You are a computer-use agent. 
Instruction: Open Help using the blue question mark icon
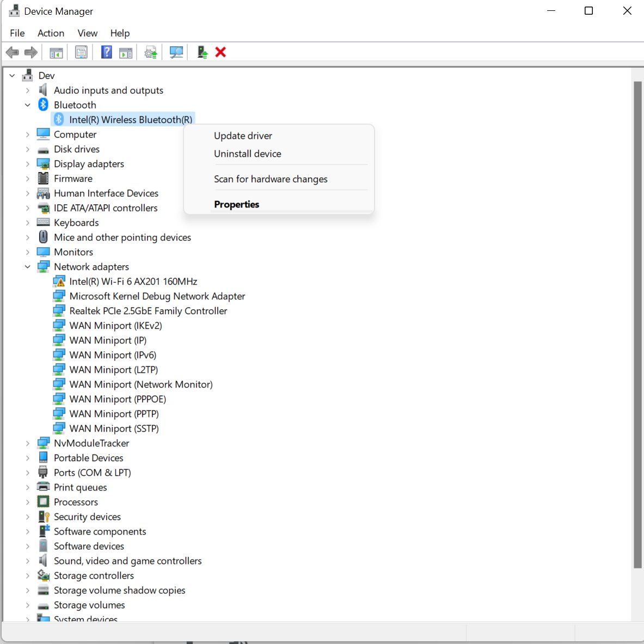click(106, 52)
